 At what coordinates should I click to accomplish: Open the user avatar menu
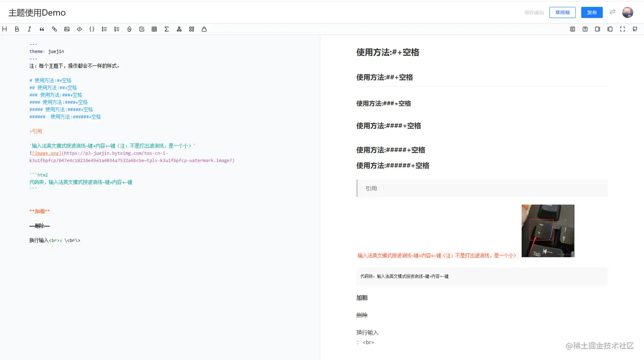click(627, 12)
